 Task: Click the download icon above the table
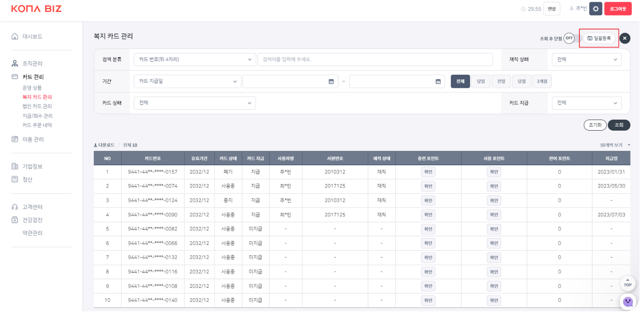pos(95,145)
